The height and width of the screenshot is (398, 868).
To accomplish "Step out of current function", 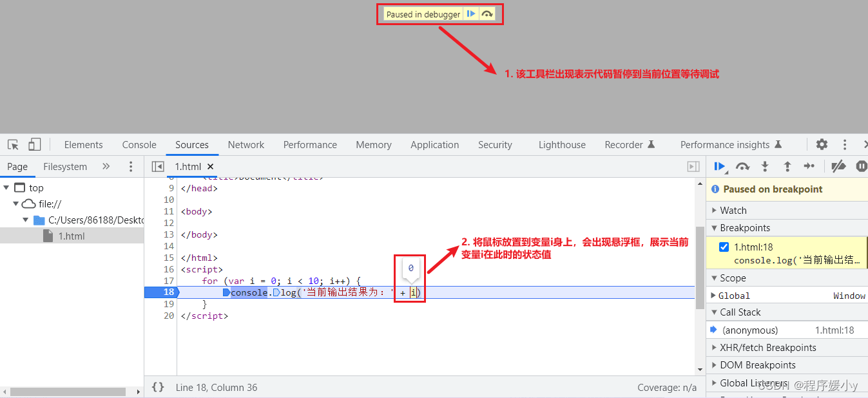I will point(787,166).
